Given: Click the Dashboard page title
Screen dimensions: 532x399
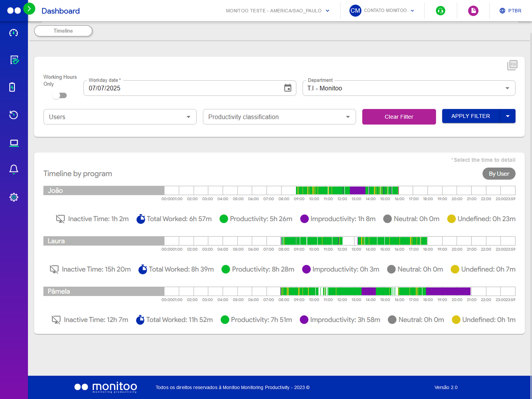Looking at the screenshot, I should [x=61, y=11].
